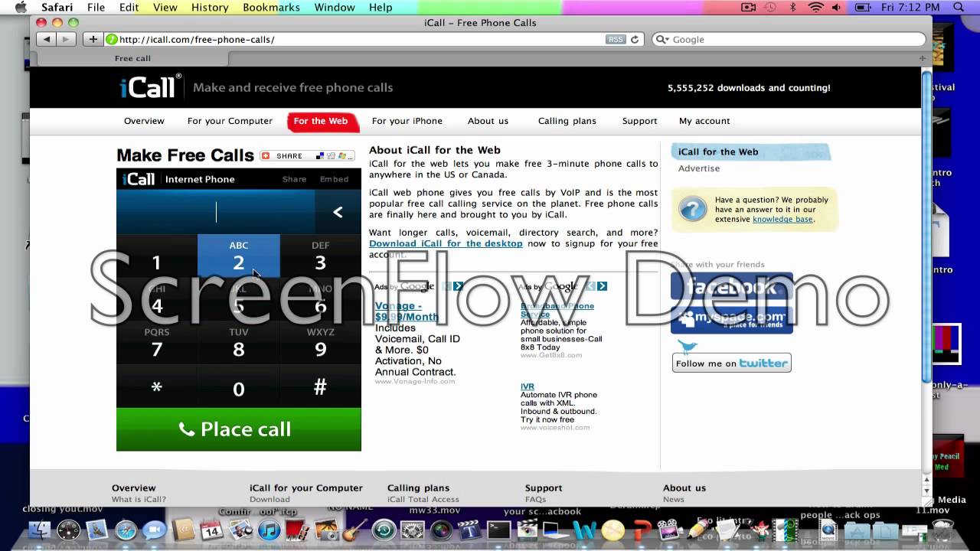The image size is (980, 551).
Task: Click the green Place call button
Action: click(x=238, y=429)
